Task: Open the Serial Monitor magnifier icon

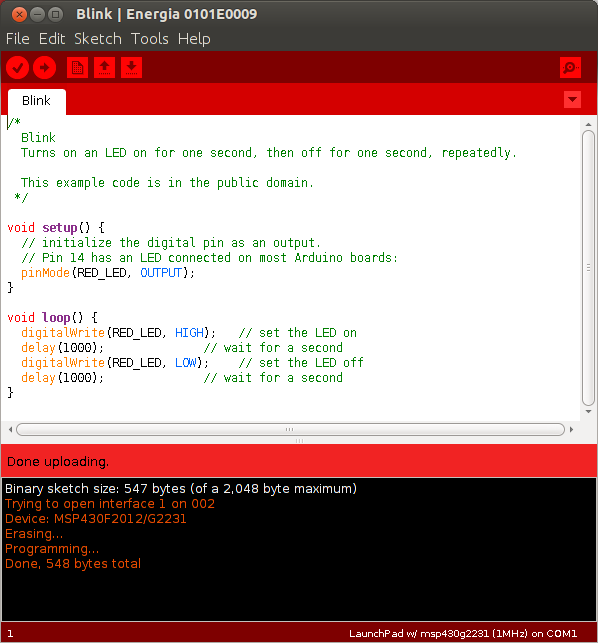Action: pos(570,68)
